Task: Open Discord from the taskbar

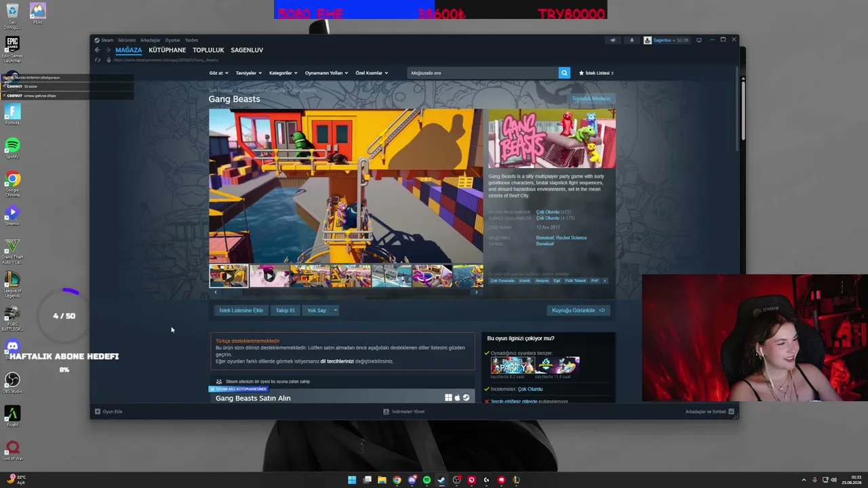Action: 412,480
